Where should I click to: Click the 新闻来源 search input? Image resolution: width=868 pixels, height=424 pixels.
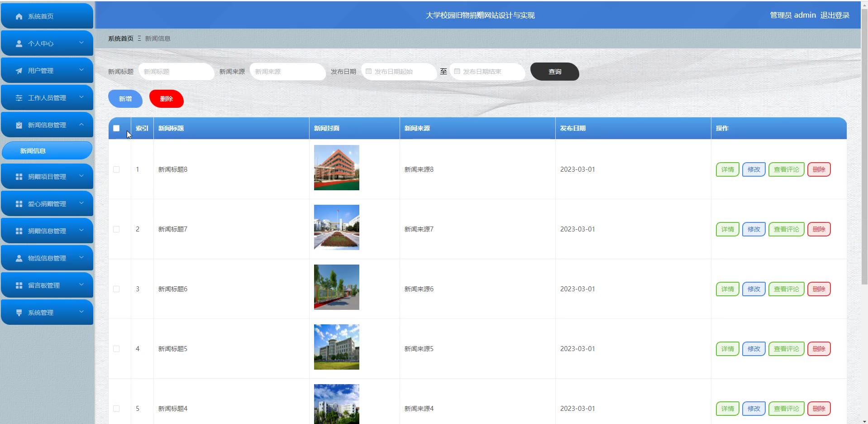(x=288, y=72)
